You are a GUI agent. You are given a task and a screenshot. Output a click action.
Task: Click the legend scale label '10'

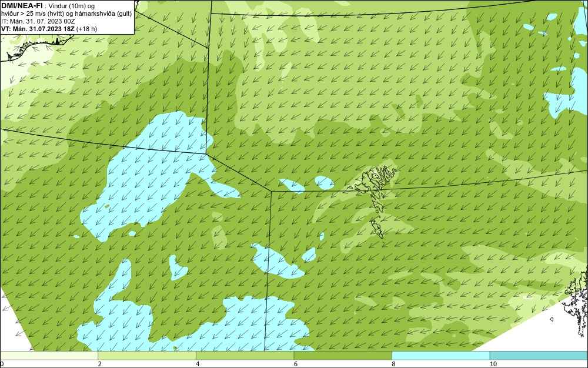point(493,364)
